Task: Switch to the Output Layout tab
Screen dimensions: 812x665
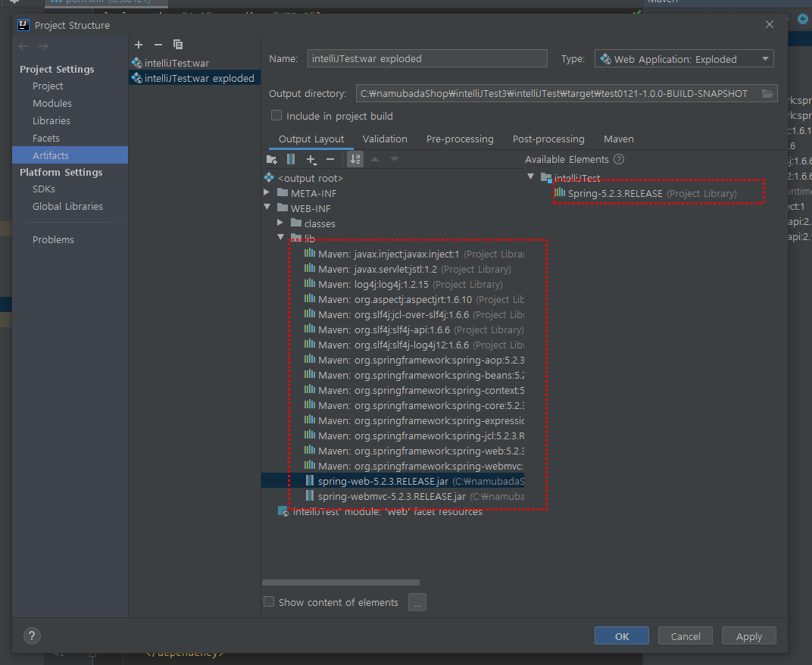Action: tap(311, 139)
